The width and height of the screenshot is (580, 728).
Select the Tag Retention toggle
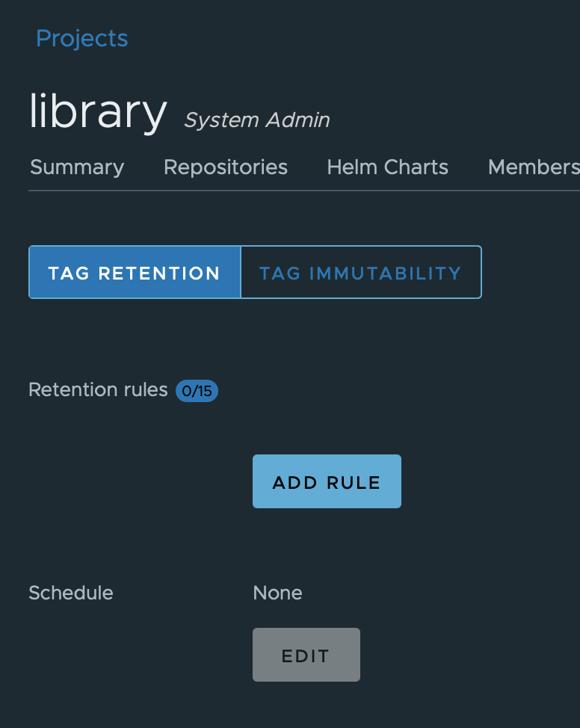click(x=135, y=272)
